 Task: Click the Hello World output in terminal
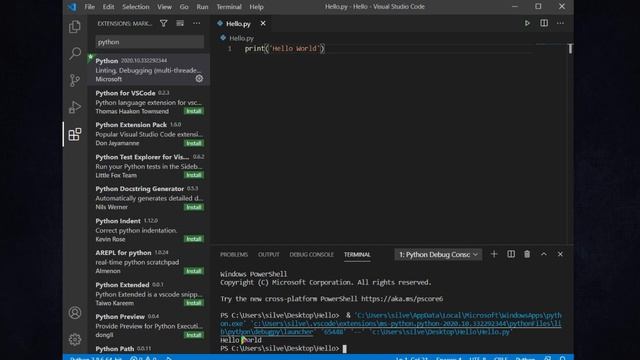[x=241, y=340]
